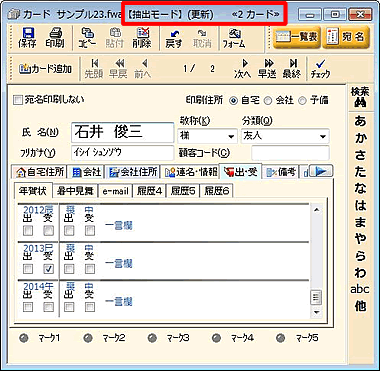Open the 宛名 address view
This screenshot has width=380, height=371.
[x=346, y=37]
